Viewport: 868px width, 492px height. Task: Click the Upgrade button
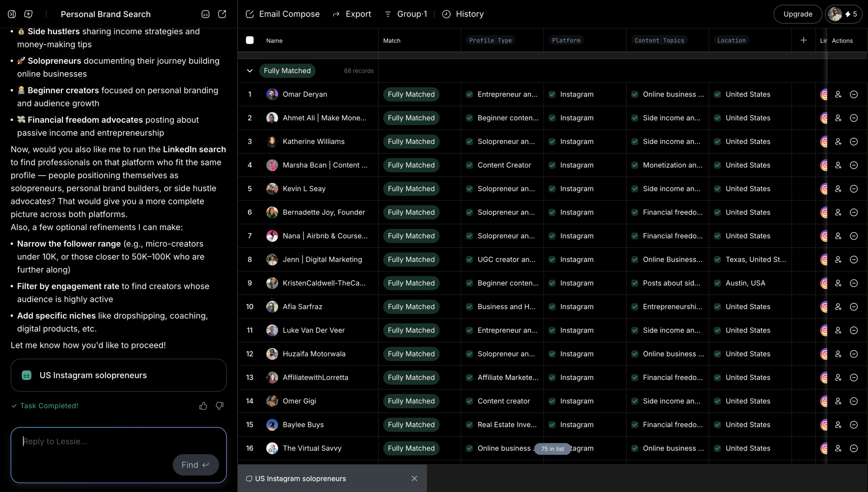[x=797, y=14]
